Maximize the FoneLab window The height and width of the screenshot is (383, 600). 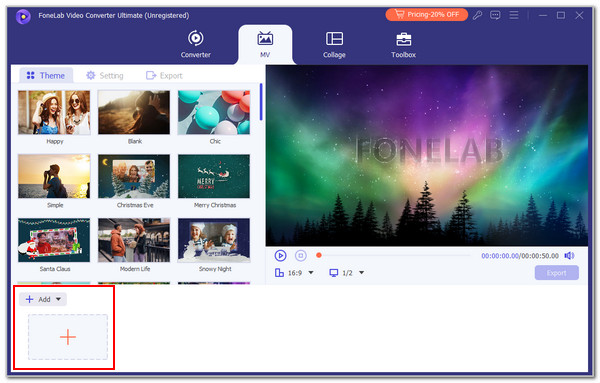[561, 15]
